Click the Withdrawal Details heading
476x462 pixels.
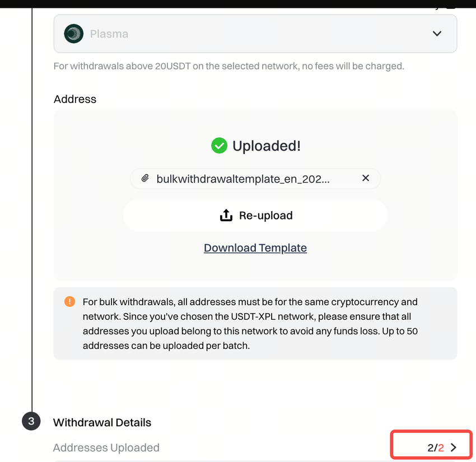(x=102, y=422)
